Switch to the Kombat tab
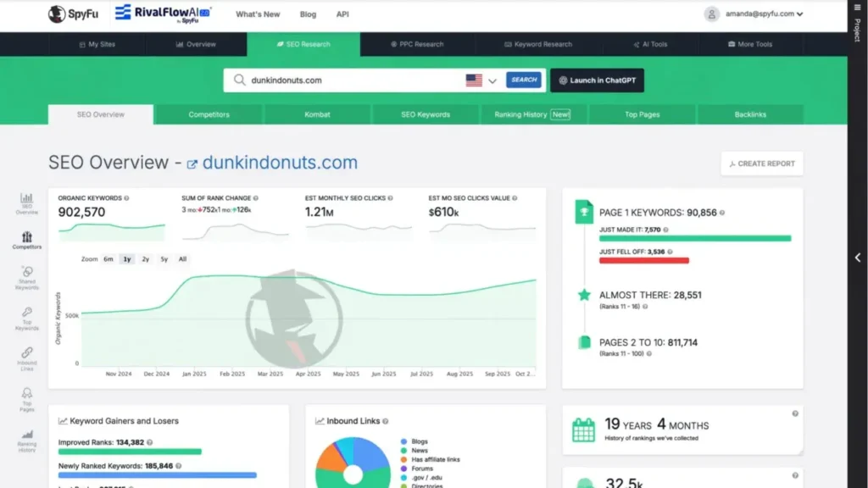This screenshot has width=868, height=488. tap(317, 114)
